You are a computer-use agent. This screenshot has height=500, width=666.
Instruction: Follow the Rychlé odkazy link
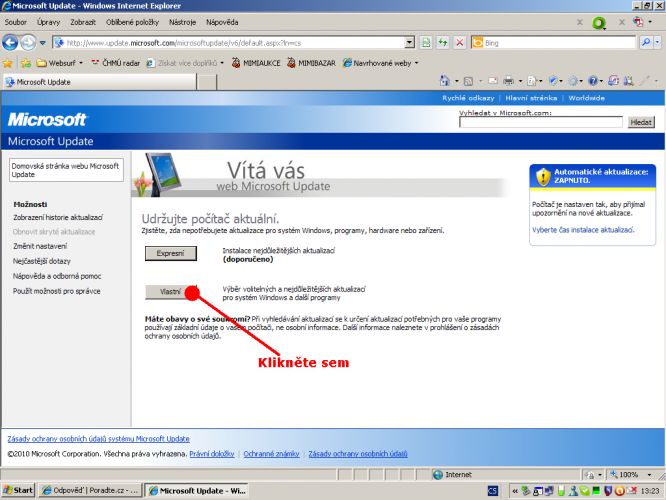468,98
